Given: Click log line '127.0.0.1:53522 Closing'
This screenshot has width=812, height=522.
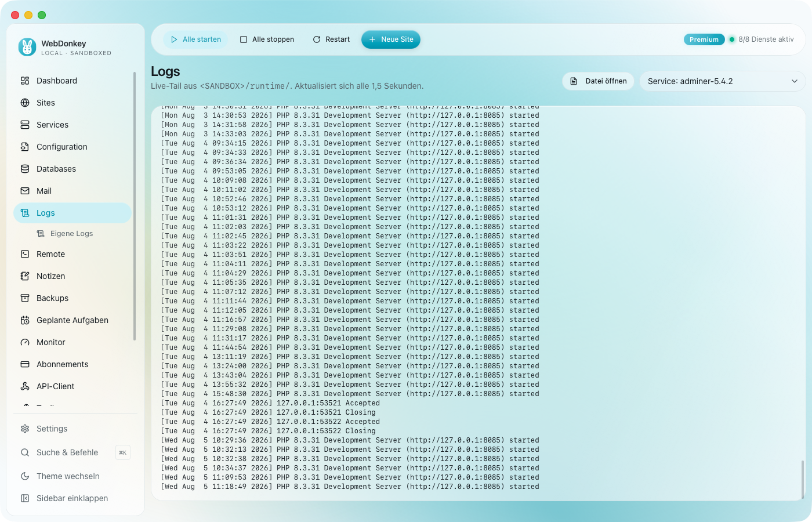Looking at the screenshot, I should pyautogui.click(x=268, y=431).
